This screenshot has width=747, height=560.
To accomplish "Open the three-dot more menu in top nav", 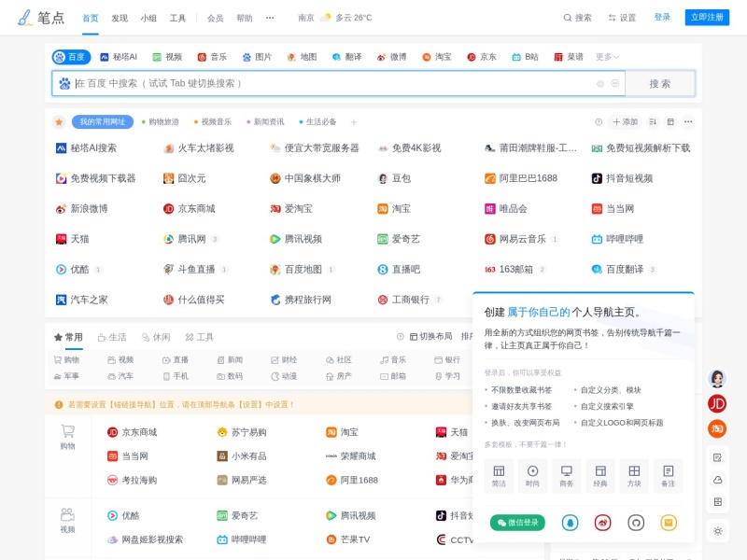I will click(x=270, y=18).
